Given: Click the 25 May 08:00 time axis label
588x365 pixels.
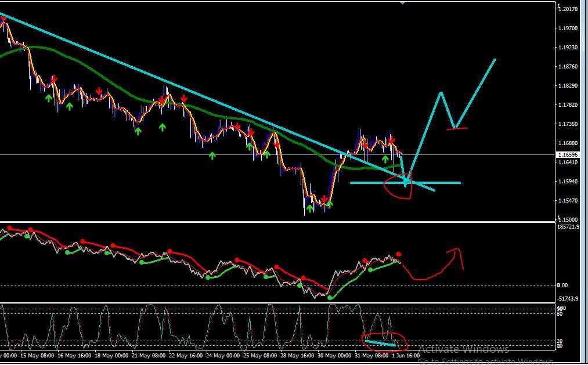Looking at the screenshot, I should (x=260, y=355).
